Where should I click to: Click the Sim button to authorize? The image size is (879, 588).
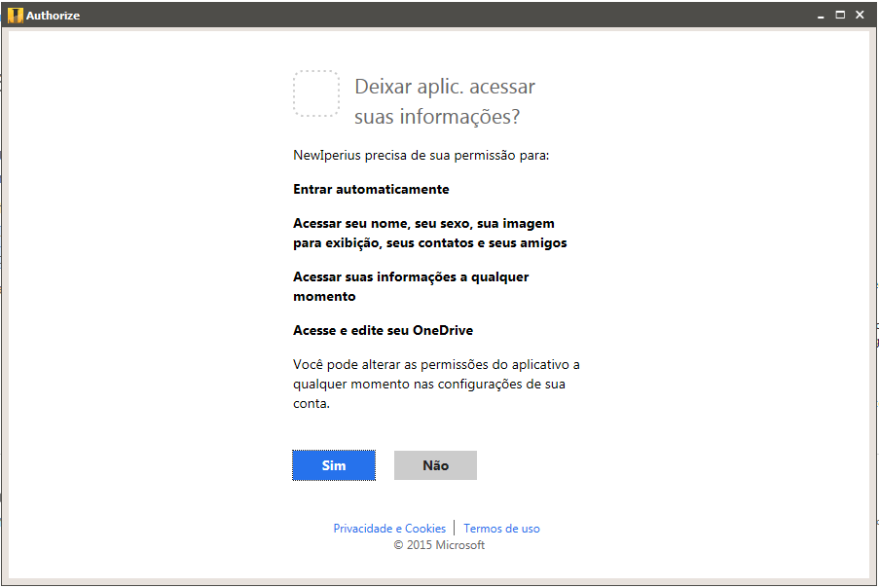[x=334, y=465]
